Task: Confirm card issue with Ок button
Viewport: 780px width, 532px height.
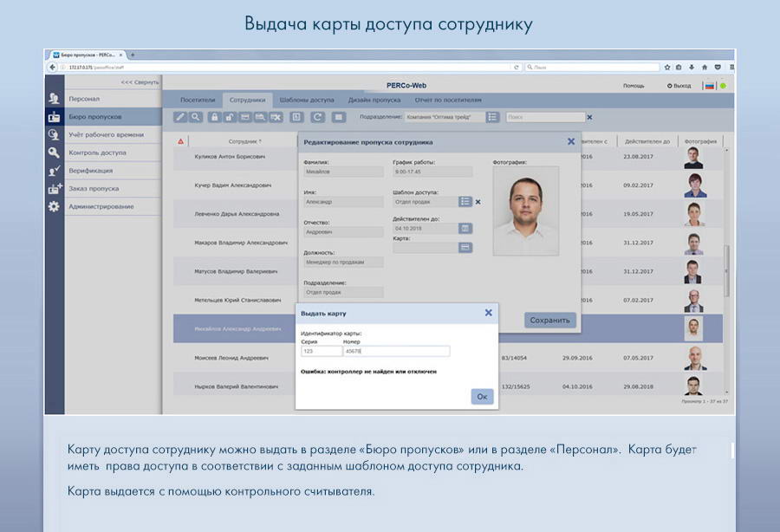Action: [482, 396]
